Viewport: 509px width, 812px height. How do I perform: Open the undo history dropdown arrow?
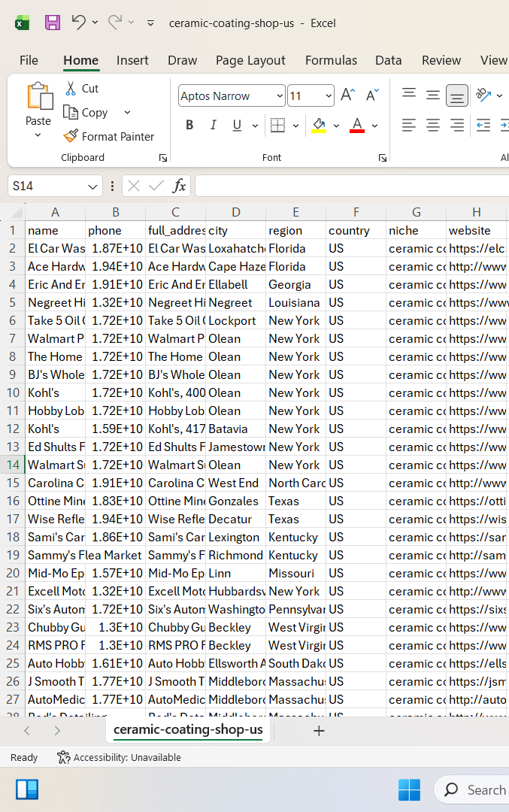[x=95, y=23]
